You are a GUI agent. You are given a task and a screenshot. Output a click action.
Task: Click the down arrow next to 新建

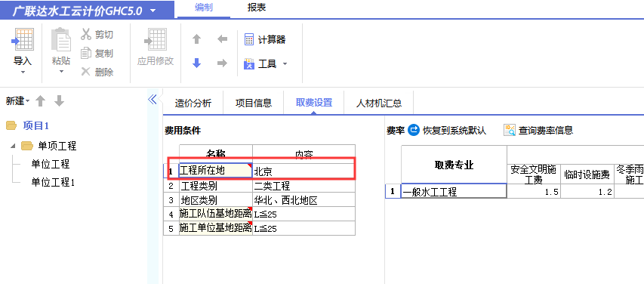pyautogui.click(x=60, y=101)
